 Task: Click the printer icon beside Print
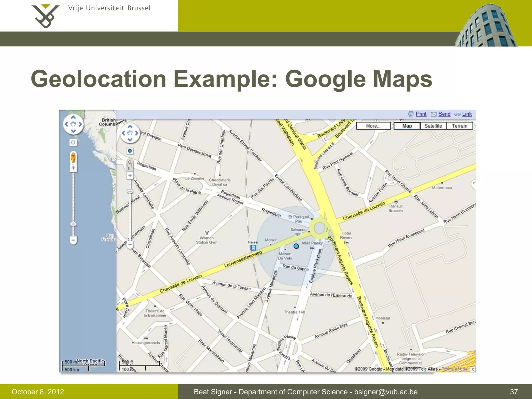411,114
